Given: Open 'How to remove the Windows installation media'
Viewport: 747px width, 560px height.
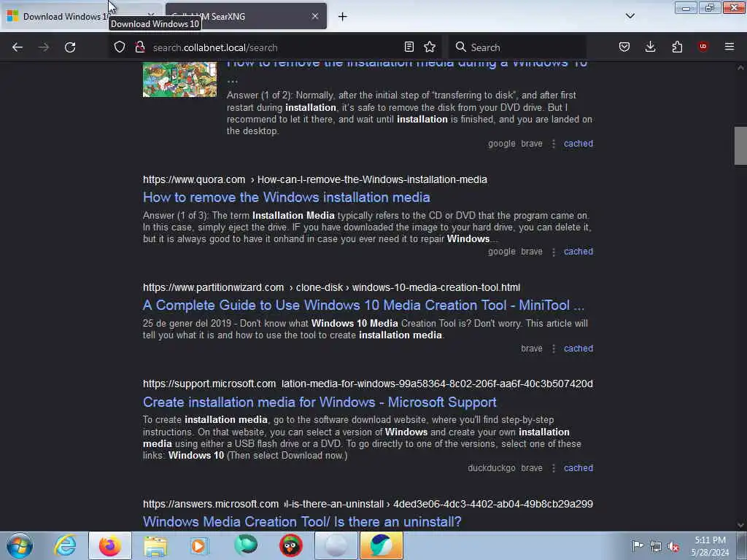Looking at the screenshot, I should click(x=286, y=197).
